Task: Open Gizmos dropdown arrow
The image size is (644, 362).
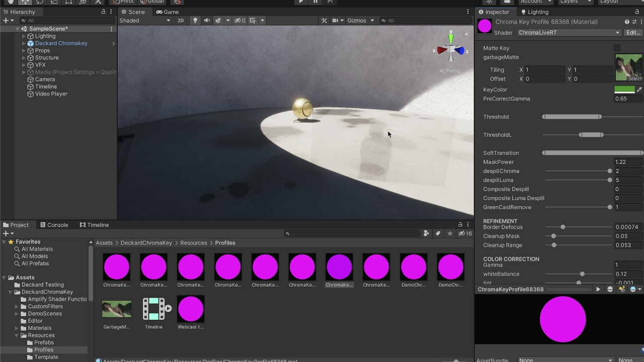Action: point(372,21)
